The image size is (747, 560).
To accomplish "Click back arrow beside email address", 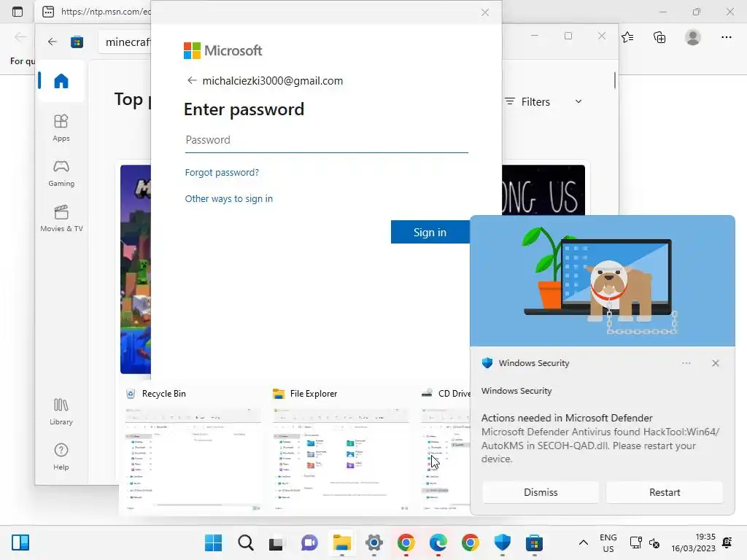I will click(x=192, y=80).
